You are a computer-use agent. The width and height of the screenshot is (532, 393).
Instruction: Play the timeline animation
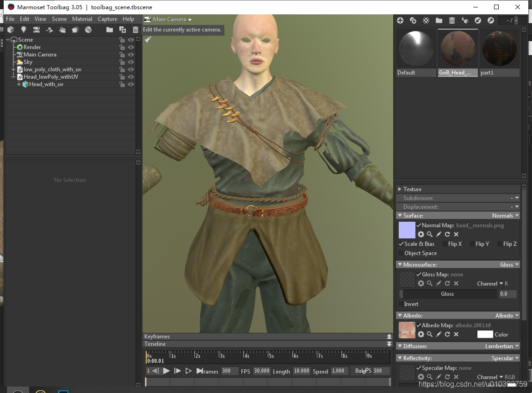click(x=166, y=371)
